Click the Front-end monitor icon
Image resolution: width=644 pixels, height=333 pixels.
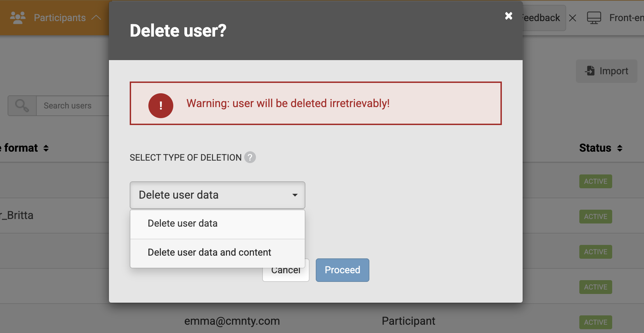[594, 18]
